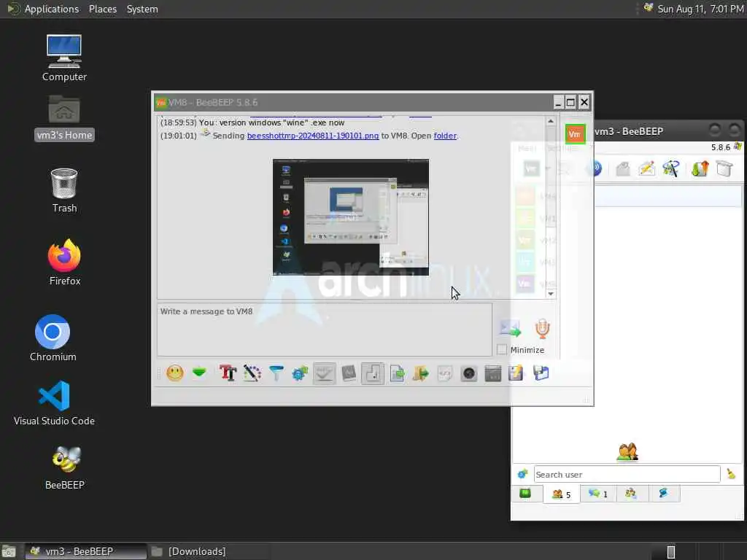Toggle the music note sound button in chat toolbar
This screenshot has width=747, height=560.
373,373
